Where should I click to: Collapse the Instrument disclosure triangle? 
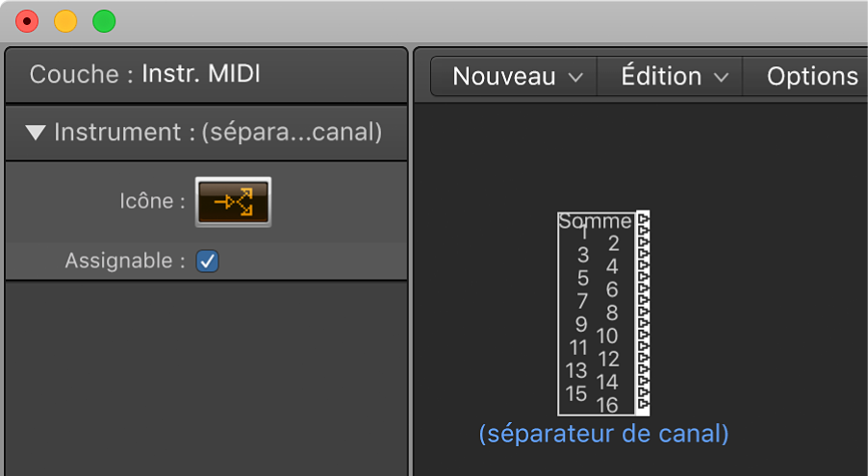[x=36, y=133]
